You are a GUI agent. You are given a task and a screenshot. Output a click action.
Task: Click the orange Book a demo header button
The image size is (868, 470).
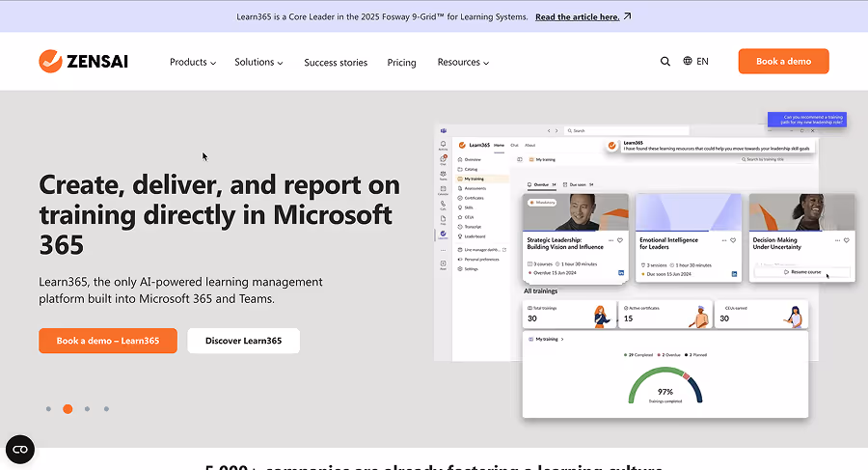click(x=783, y=61)
